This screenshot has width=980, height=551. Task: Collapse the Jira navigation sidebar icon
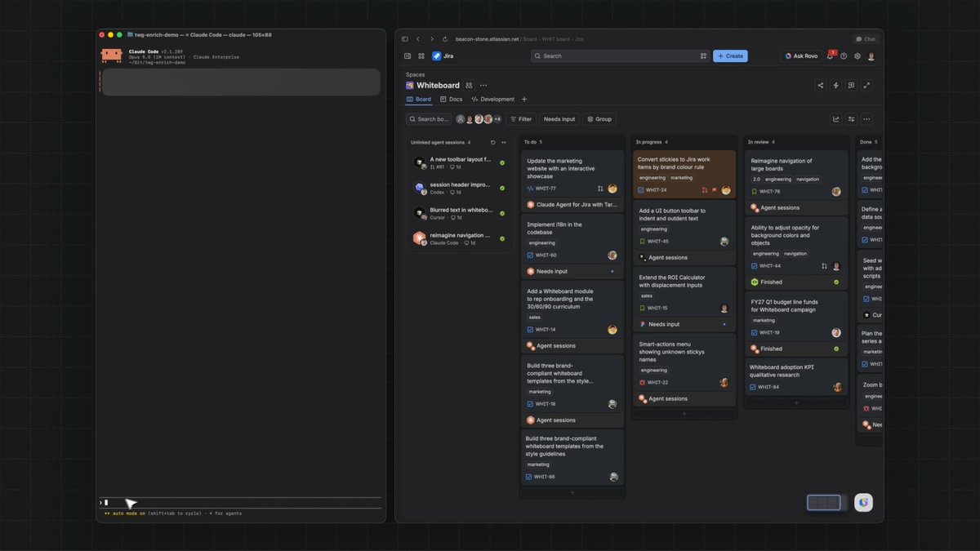click(x=408, y=56)
